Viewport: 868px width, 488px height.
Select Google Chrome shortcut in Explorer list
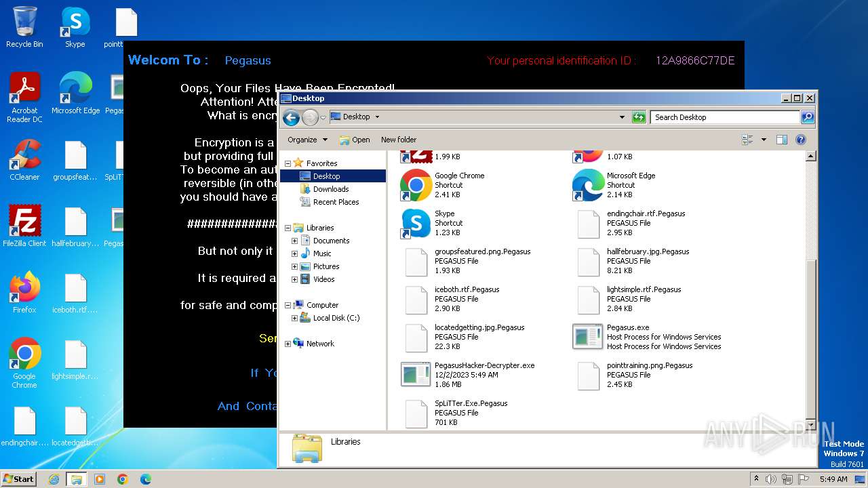click(x=441, y=185)
